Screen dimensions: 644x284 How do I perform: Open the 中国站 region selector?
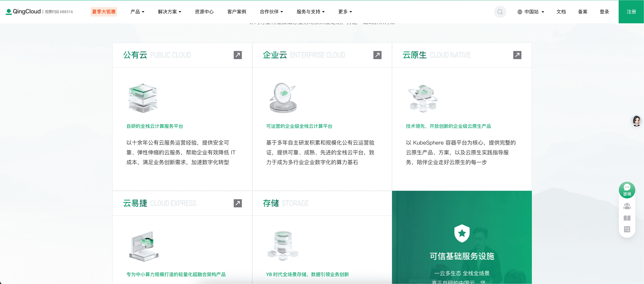(x=531, y=12)
